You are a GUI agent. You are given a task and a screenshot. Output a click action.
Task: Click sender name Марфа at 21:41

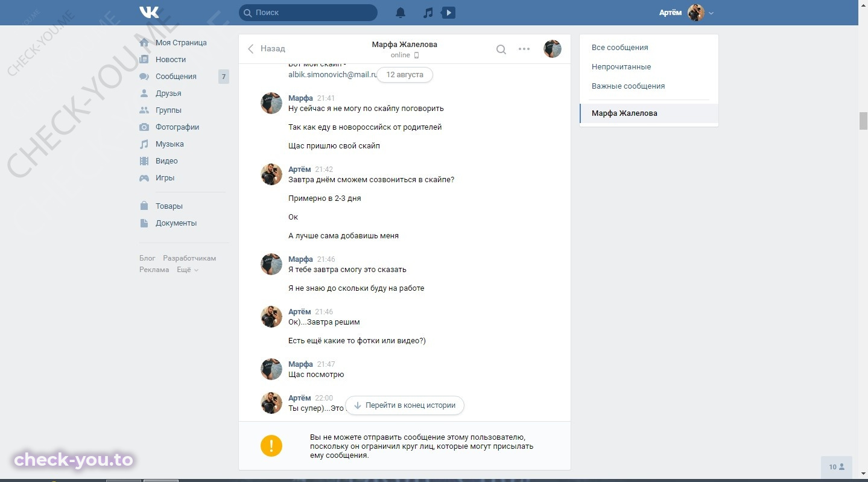(300, 98)
